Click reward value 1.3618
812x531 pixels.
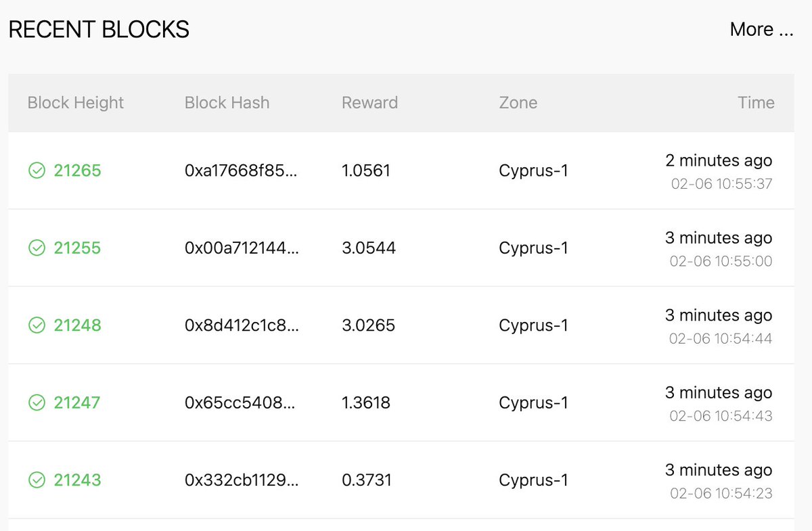(x=366, y=403)
